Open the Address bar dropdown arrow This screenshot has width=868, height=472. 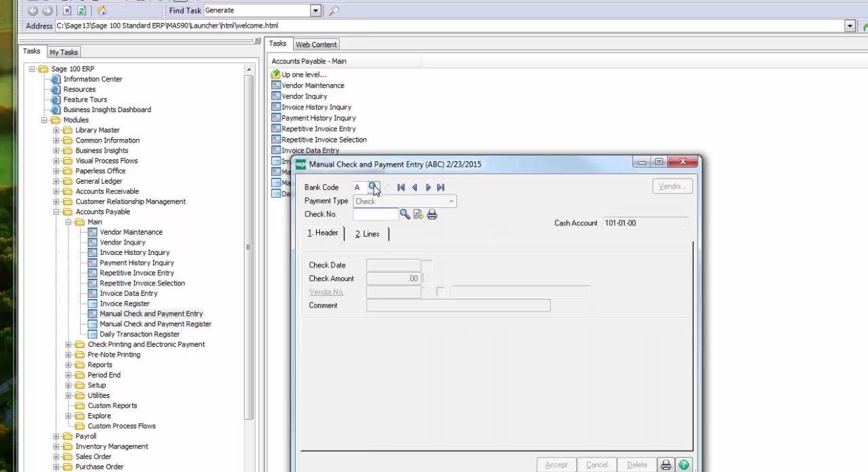click(x=850, y=26)
